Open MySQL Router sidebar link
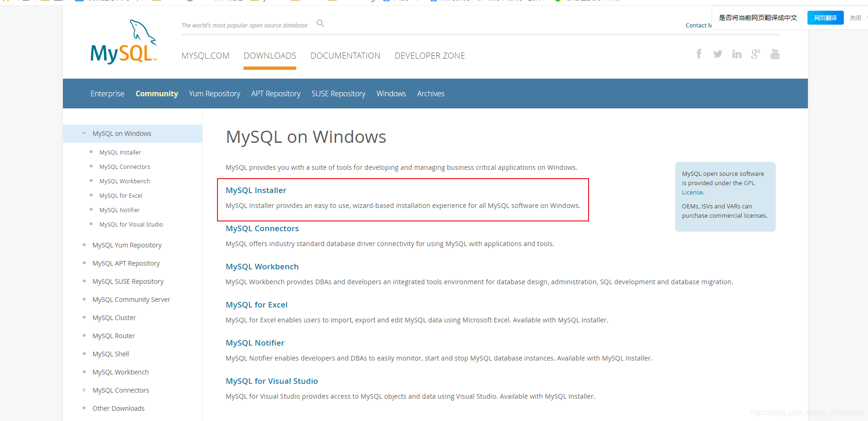 coord(114,336)
